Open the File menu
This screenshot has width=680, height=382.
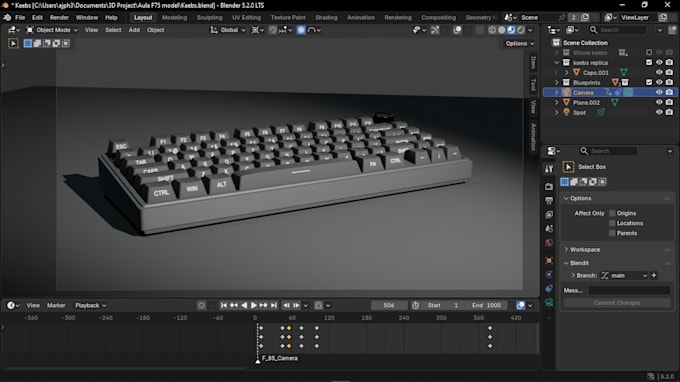pyautogui.click(x=20, y=18)
